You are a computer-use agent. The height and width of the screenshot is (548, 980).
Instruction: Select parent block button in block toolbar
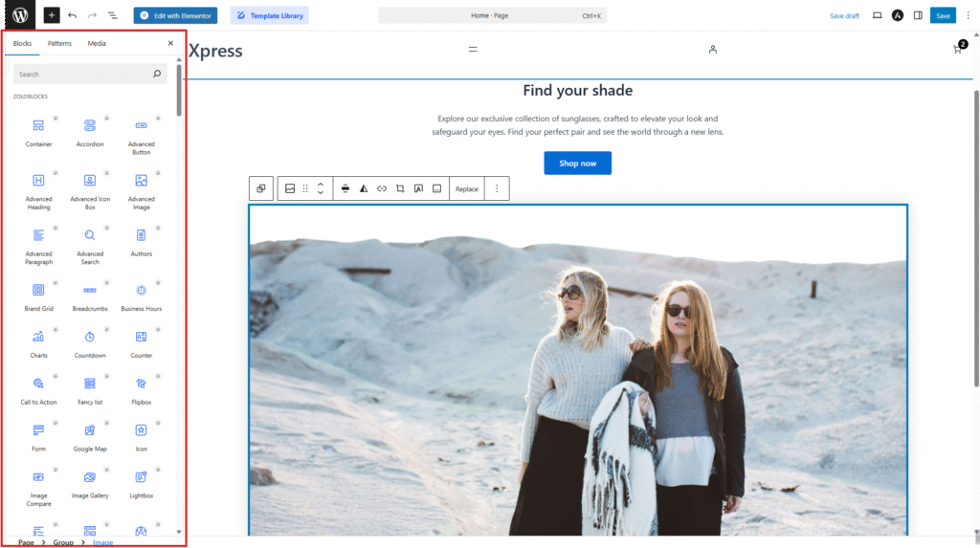[x=261, y=188]
